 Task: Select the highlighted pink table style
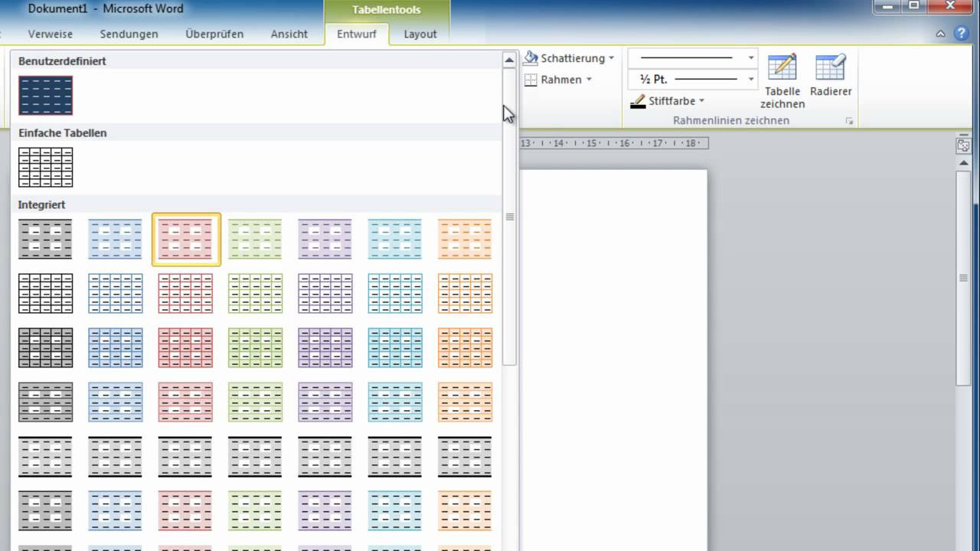pyautogui.click(x=186, y=240)
